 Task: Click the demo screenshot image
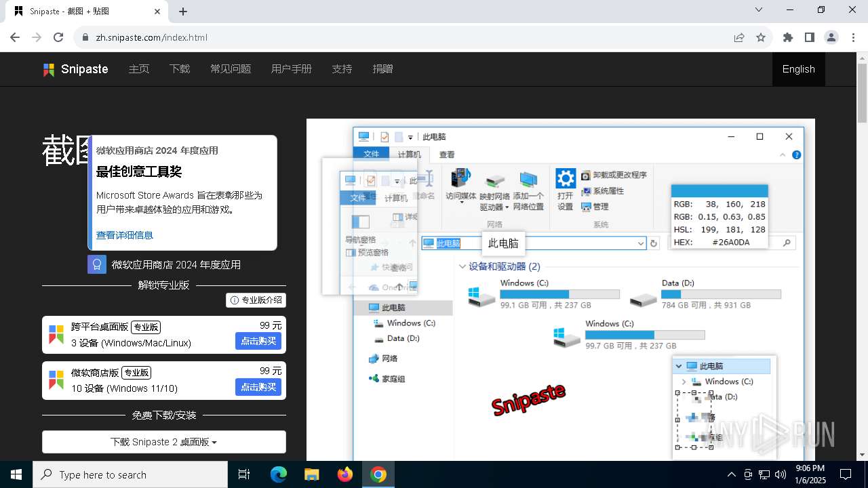560,290
